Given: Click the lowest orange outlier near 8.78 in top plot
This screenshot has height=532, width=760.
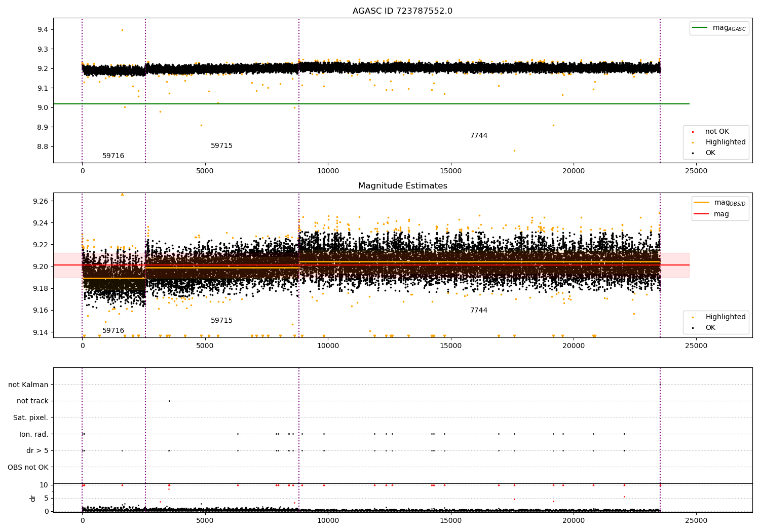Looking at the screenshot, I should [x=514, y=150].
